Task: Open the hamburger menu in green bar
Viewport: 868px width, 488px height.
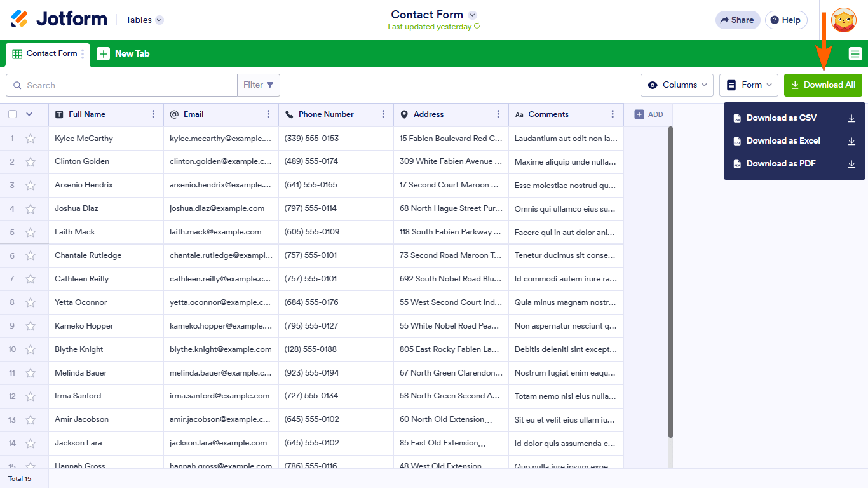Action: [855, 54]
